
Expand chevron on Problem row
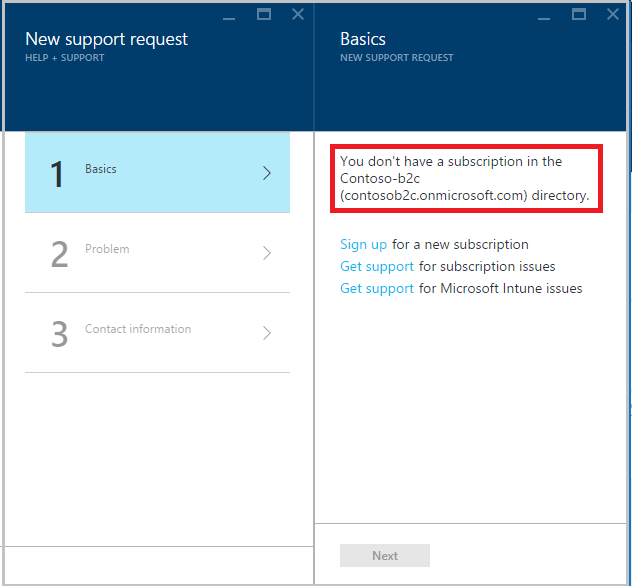(x=266, y=253)
